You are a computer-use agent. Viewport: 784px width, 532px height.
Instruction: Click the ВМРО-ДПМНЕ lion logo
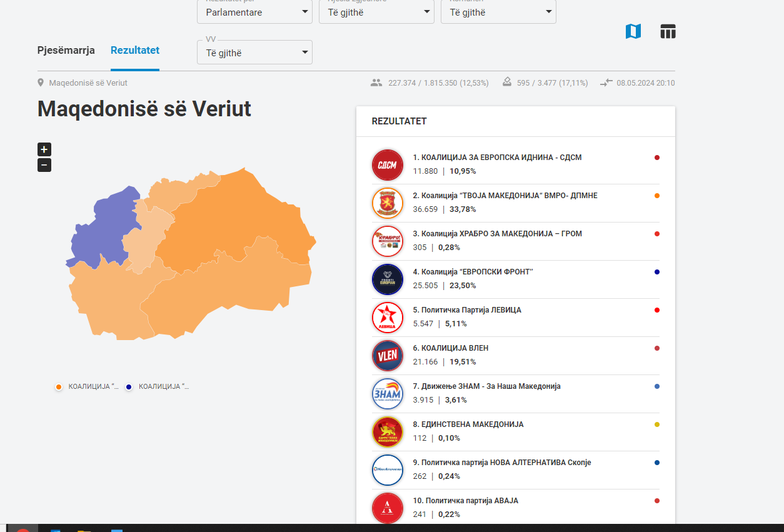tap(388, 203)
